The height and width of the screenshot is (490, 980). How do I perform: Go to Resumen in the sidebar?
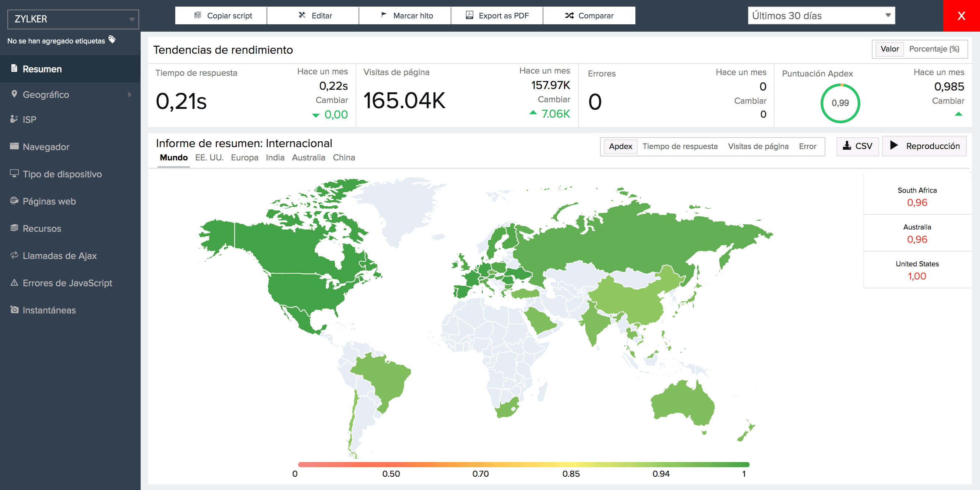[70, 69]
